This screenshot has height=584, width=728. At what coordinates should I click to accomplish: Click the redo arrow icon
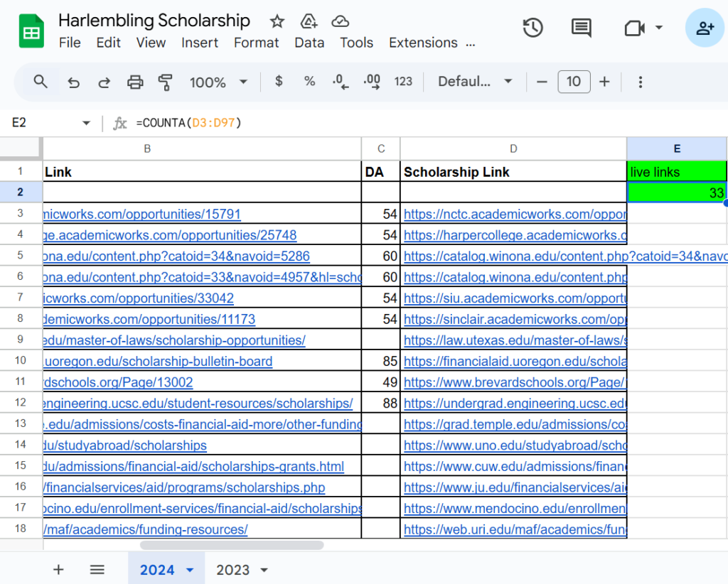pyautogui.click(x=104, y=82)
